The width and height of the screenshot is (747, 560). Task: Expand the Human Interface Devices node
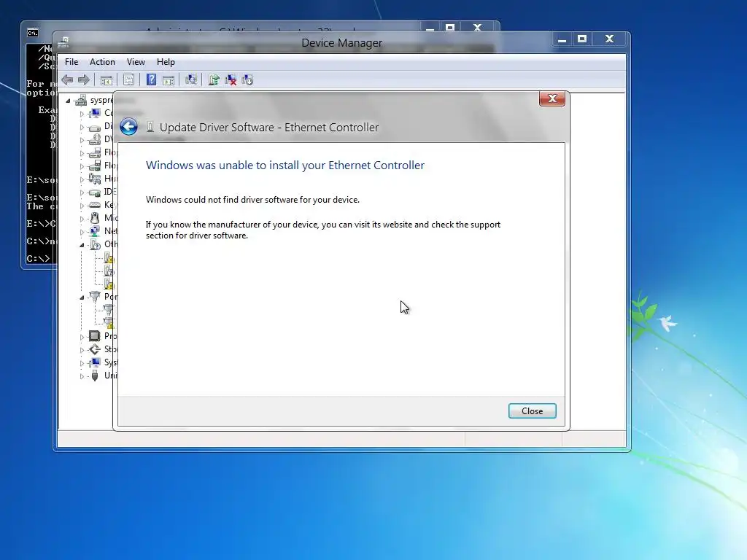coord(82,179)
